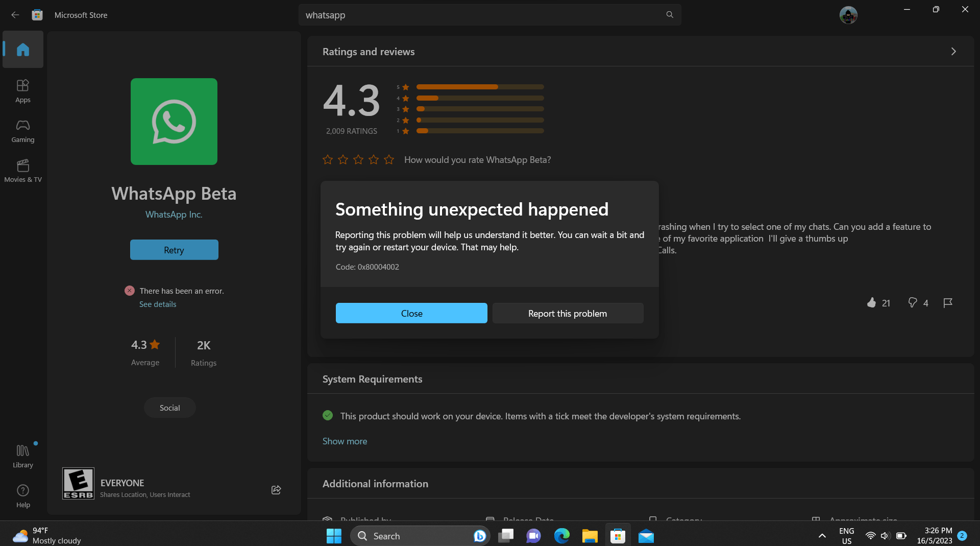Select the Social category tag
The image size is (980, 546).
169,408
